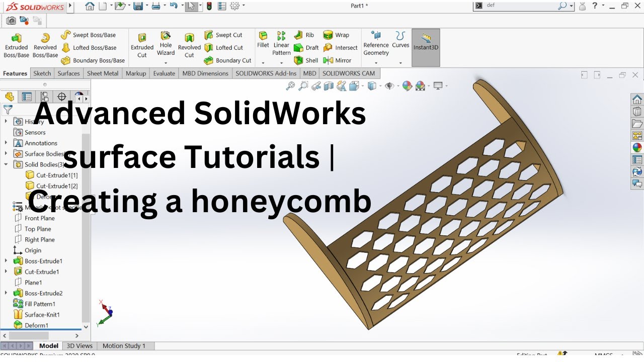Toggle the Hide/Show Items eye icon
Image resolution: width=644 pixels, height=362 pixels.
click(389, 86)
